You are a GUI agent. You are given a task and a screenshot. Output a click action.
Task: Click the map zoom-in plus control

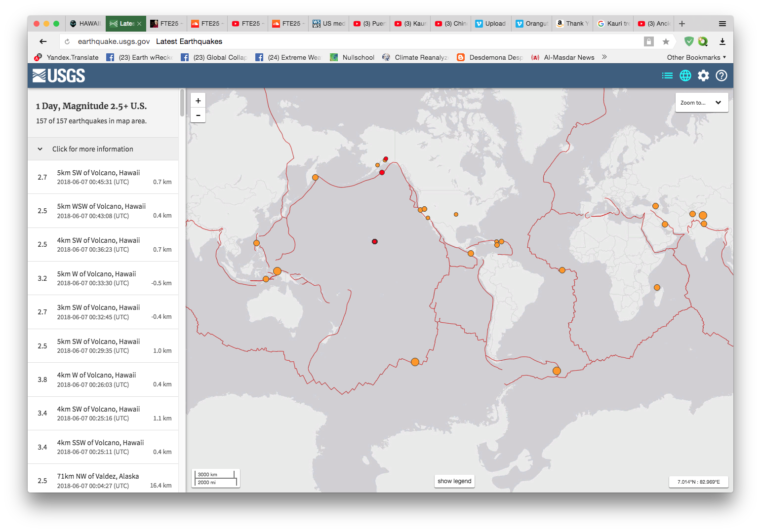(198, 100)
